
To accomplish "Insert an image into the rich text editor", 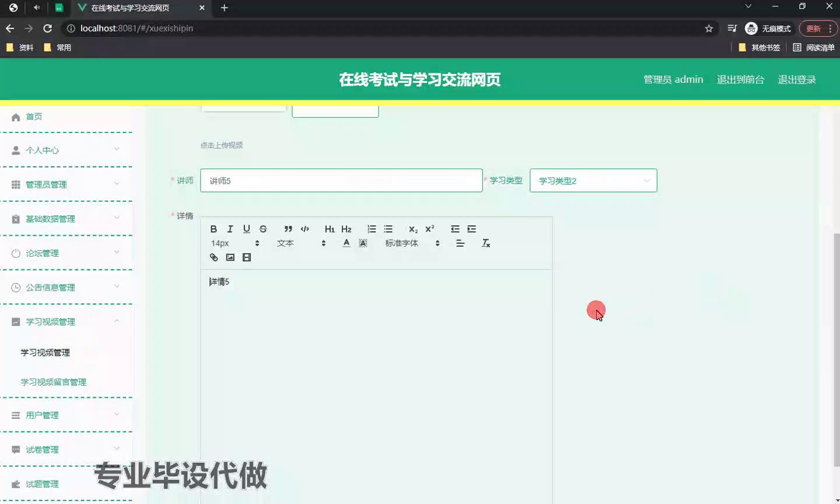I will [230, 257].
